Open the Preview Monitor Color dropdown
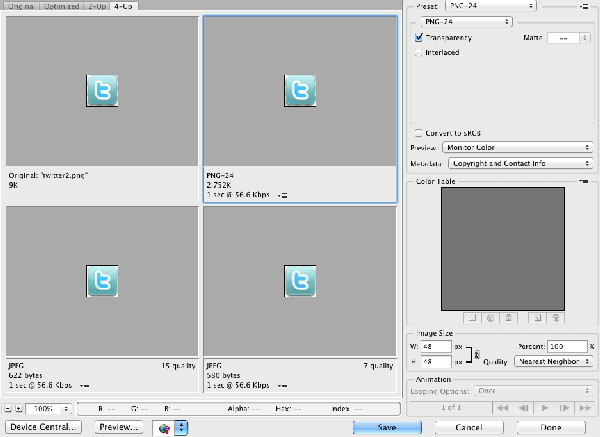 (x=517, y=147)
